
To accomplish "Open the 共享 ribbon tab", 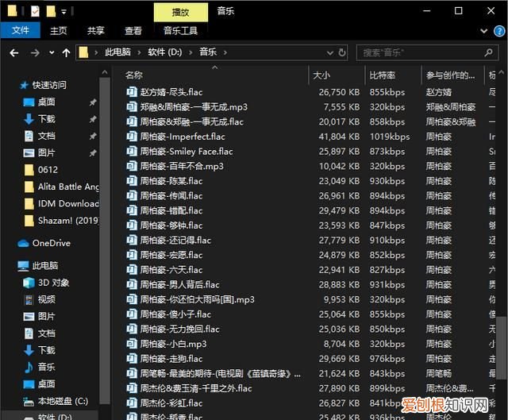I will tap(96, 30).
